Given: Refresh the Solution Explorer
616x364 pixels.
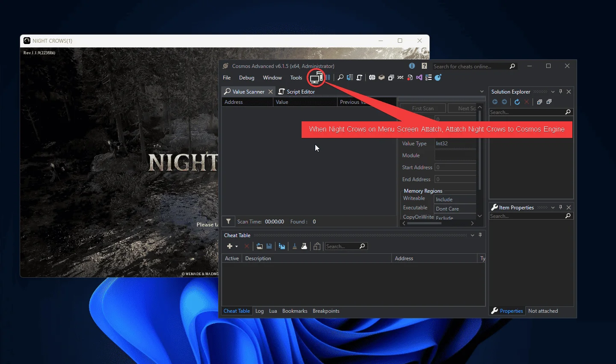Looking at the screenshot, I should click(x=517, y=102).
